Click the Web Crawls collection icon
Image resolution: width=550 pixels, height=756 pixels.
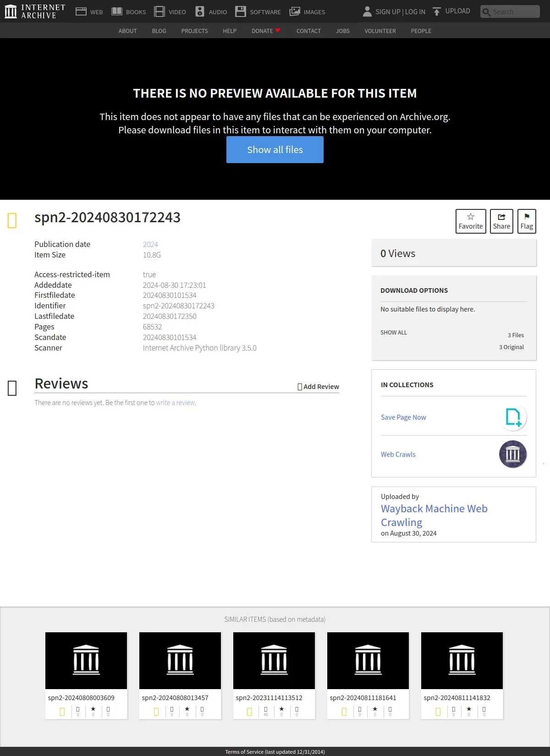513,454
